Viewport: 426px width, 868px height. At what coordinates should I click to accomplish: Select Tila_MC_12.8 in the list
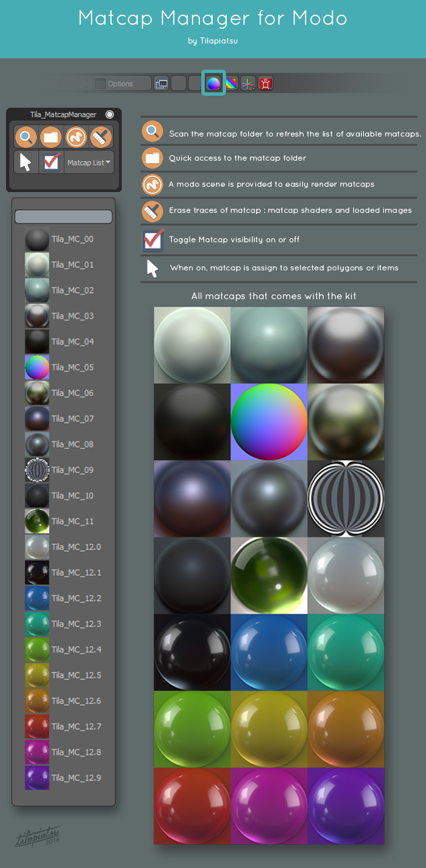(64, 752)
